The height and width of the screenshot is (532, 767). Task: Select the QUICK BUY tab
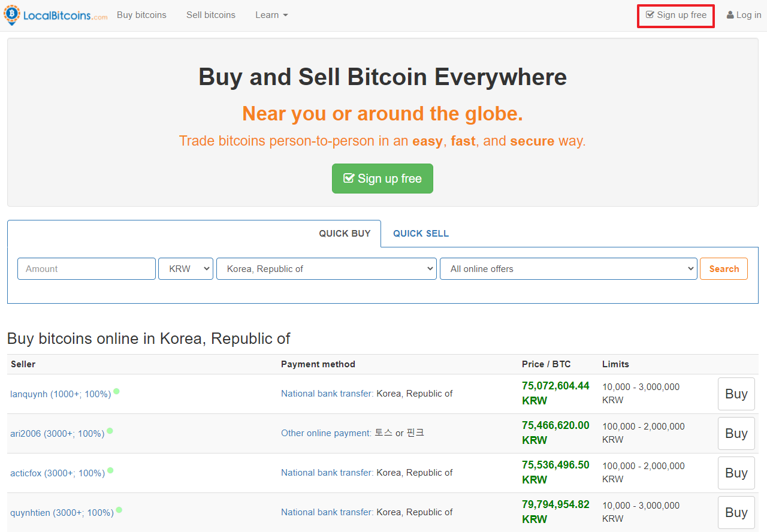345,233
